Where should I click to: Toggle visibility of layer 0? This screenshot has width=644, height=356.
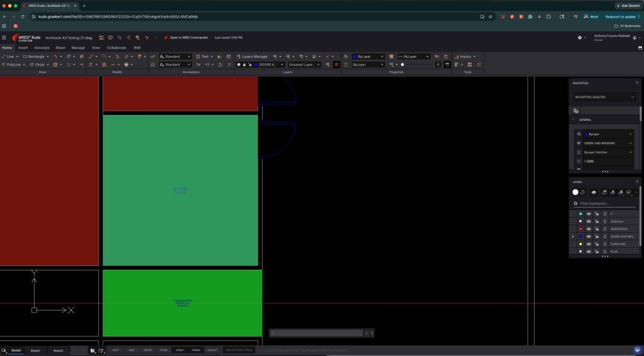[x=589, y=214]
